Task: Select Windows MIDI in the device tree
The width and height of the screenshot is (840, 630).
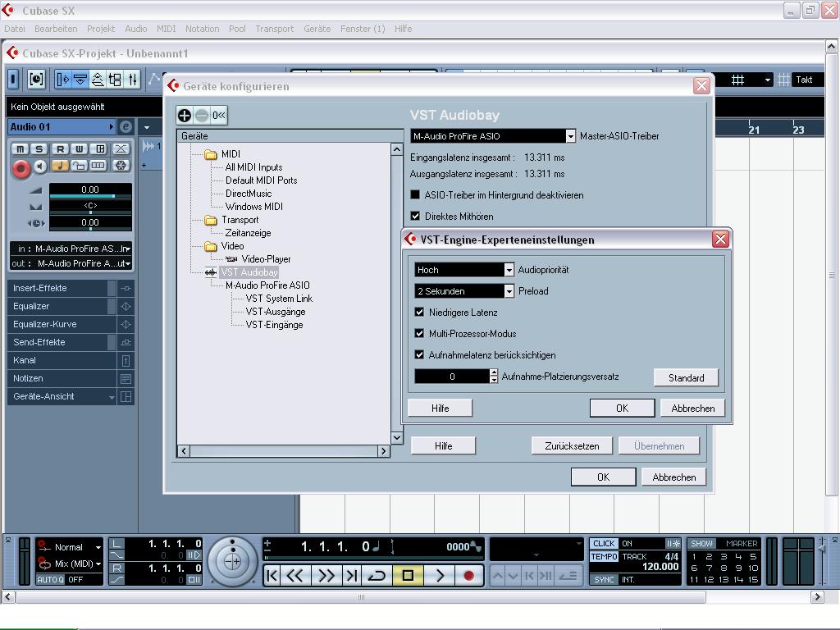Action: pyautogui.click(x=254, y=207)
